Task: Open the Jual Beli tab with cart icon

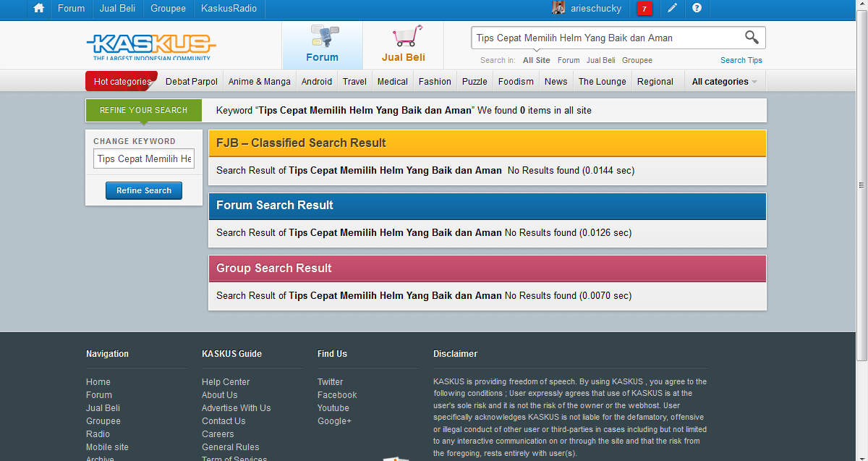Action: click(404, 45)
